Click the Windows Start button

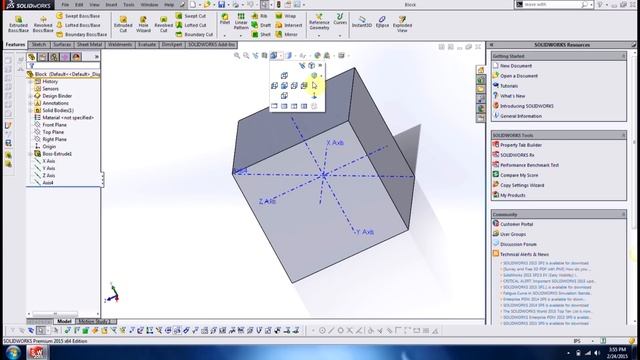click(13, 352)
